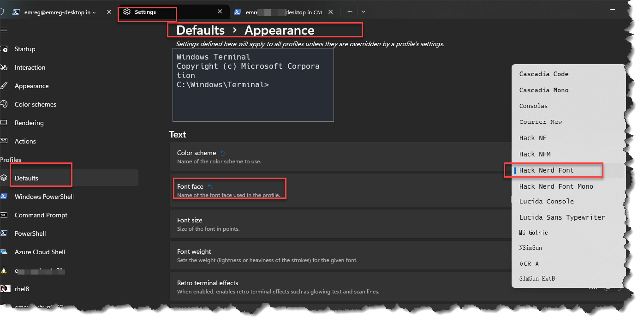This screenshot has height=323, width=644.
Task: Click the Appearance breadcrumb heading
Action: click(279, 30)
